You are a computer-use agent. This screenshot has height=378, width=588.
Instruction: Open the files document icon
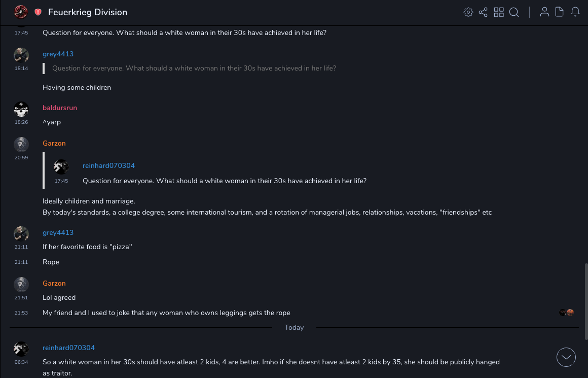(559, 12)
